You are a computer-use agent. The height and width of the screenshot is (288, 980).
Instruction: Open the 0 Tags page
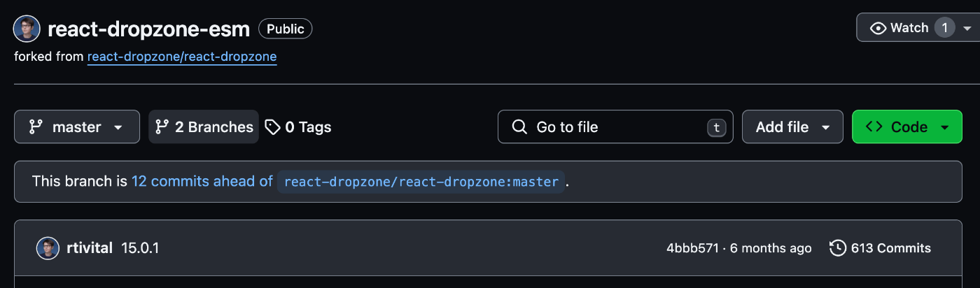(x=298, y=127)
